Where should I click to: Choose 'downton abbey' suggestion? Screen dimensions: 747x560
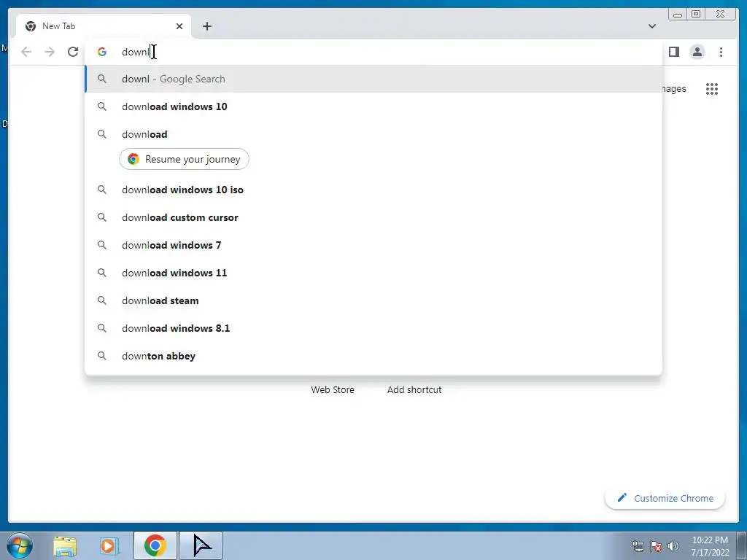373,356
